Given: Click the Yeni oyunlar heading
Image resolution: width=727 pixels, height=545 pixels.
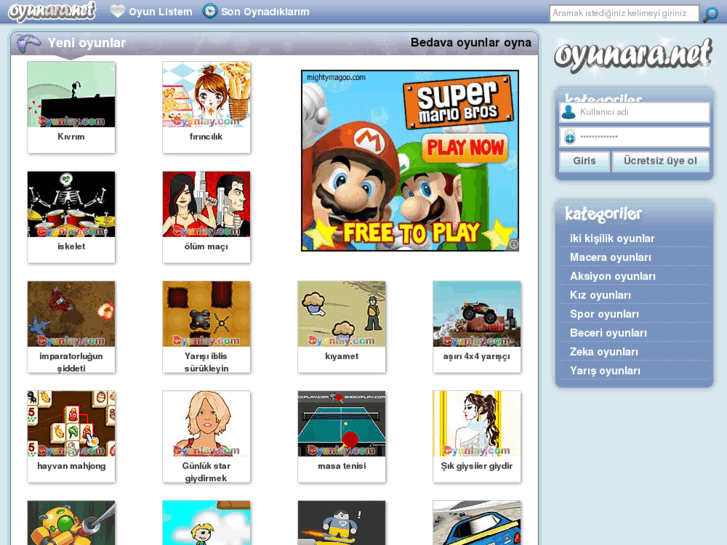Looking at the screenshot, I should point(87,43).
